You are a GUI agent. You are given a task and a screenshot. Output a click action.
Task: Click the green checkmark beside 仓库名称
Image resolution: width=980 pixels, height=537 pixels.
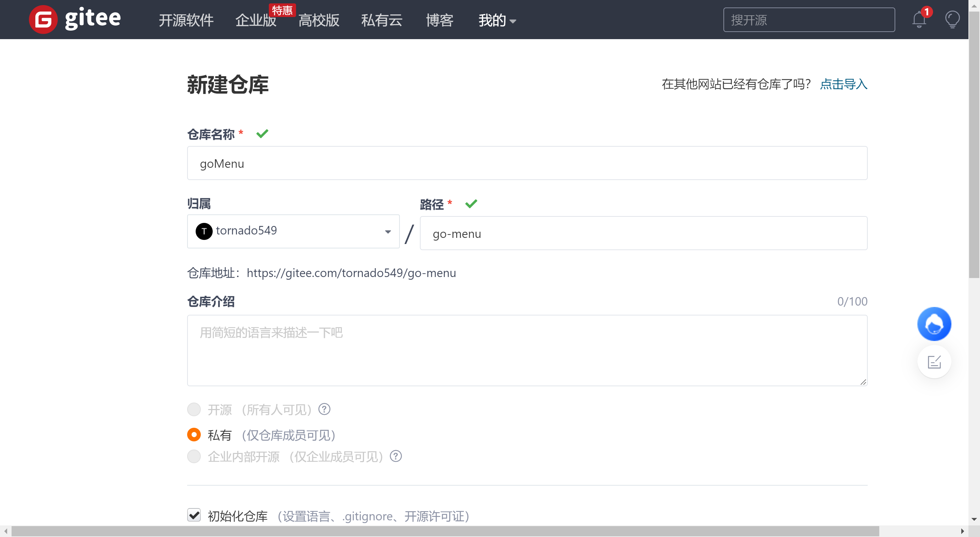click(x=262, y=134)
